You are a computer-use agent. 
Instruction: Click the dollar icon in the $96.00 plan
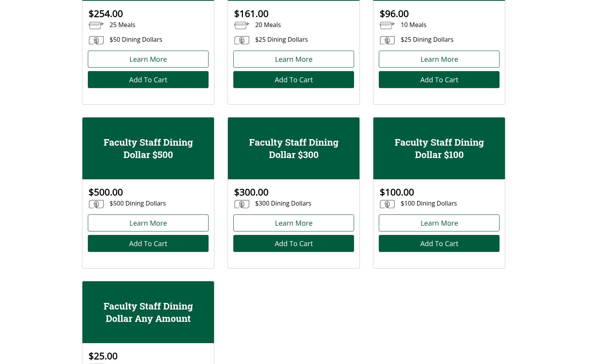[x=387, y=40]
